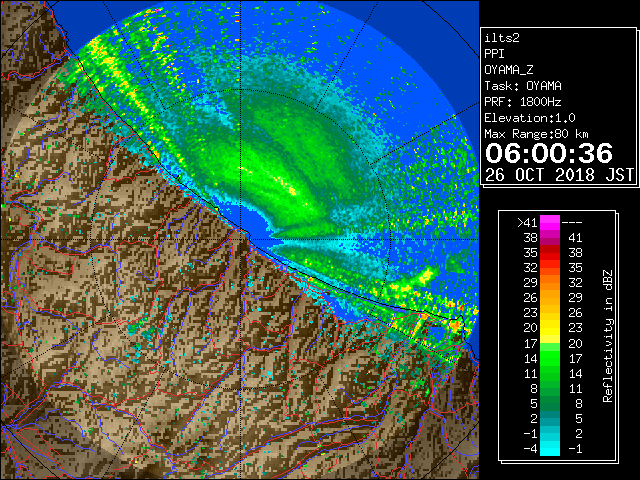Click the bright green 14-17 dBZ swatch
Image resolution: width=640 pixels, height=480 pixels.
point(550,358)
